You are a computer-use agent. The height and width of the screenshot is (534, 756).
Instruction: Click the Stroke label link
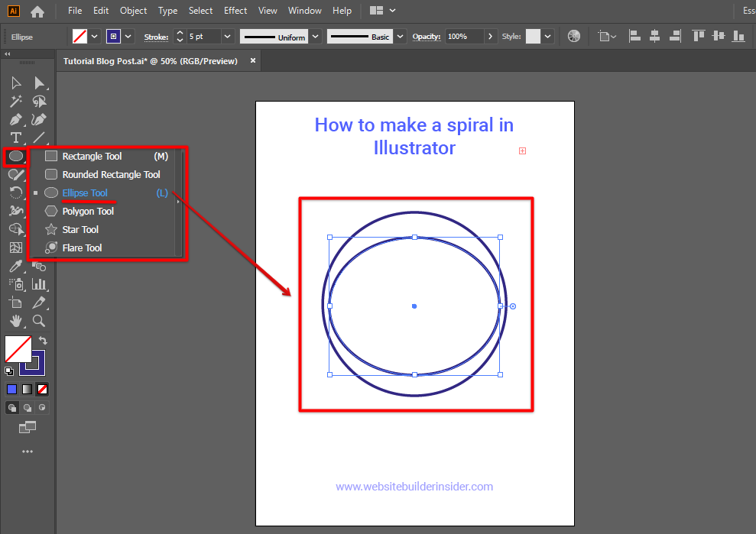click(x=156, y=36)
